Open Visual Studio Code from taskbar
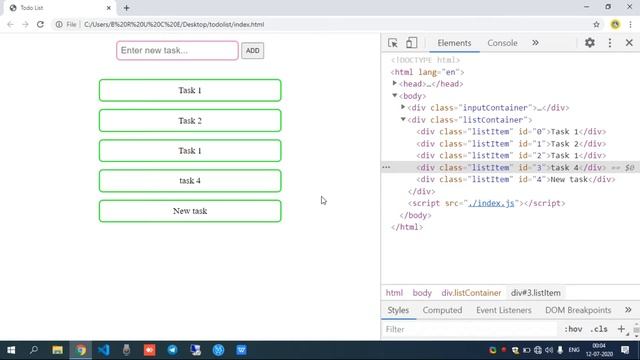Screen dimensions: 640x360 pos(104,350)
